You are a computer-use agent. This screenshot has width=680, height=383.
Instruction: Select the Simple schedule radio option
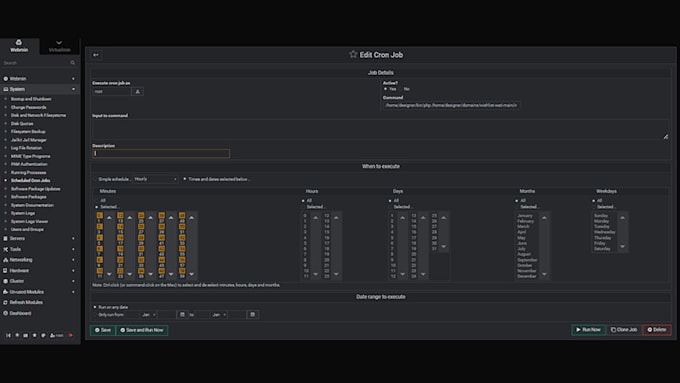click(96, 179)
